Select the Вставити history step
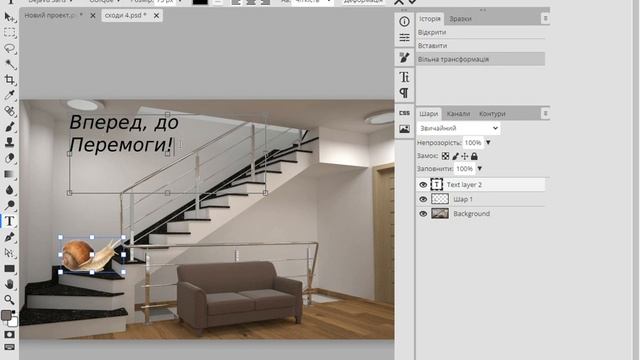The width and height of the screenshot is (640, 360). [x=481, y=46]
